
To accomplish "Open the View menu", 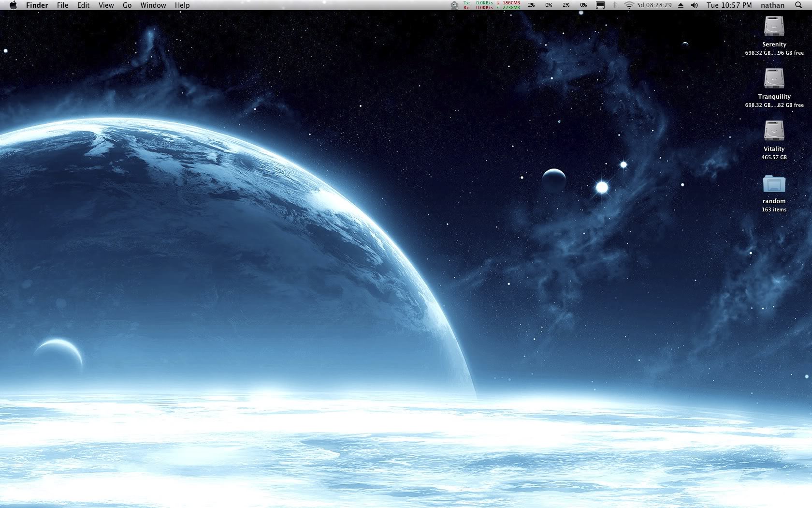I will coord(106,5).
